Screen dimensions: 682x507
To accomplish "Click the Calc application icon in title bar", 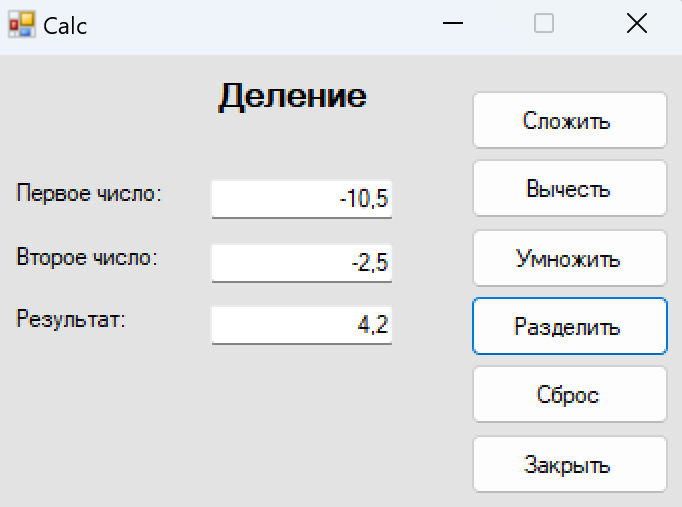I will [x=21, y=24].
